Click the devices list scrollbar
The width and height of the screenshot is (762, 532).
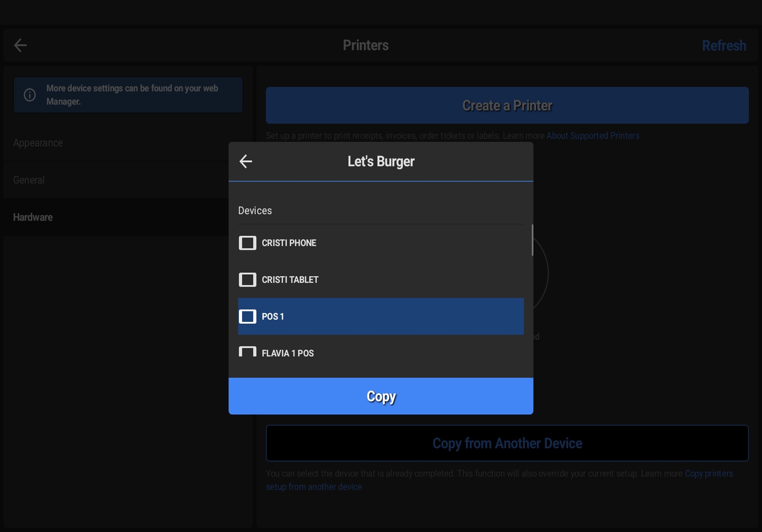point(532,240)
